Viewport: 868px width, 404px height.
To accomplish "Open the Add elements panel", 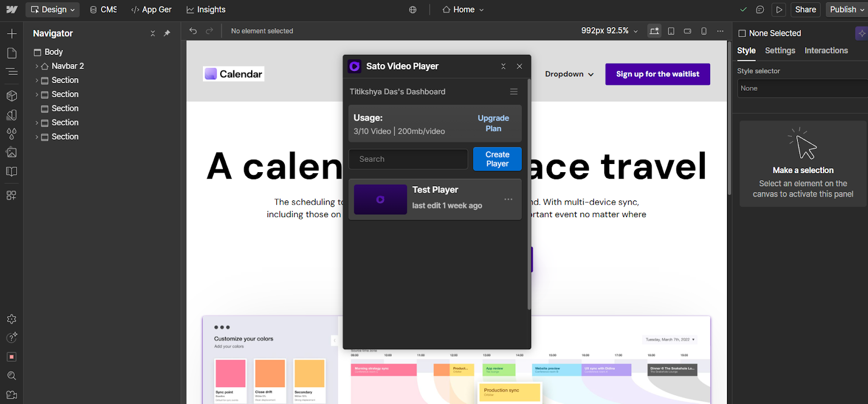I will click(11, 34).
